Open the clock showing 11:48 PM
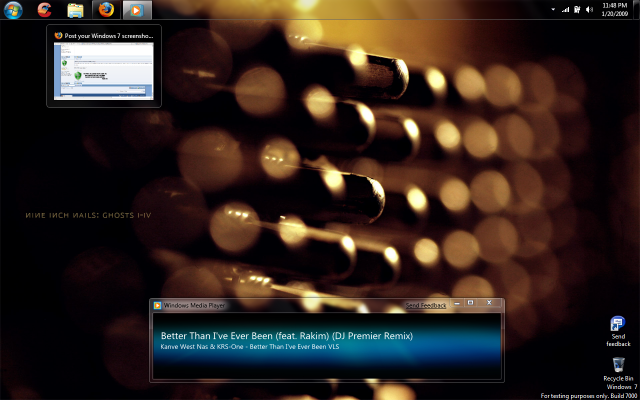Screen dimensions: 640x400 (x=614, y=9)
